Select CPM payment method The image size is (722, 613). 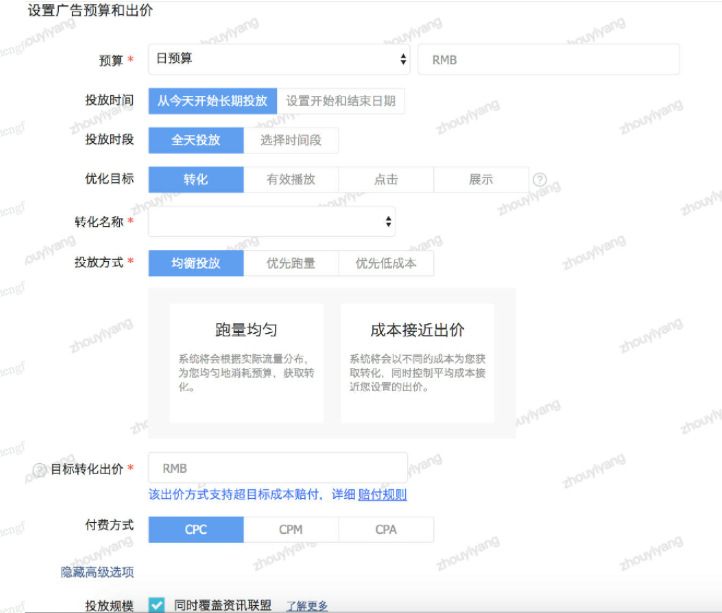click(x=290, y=530)
